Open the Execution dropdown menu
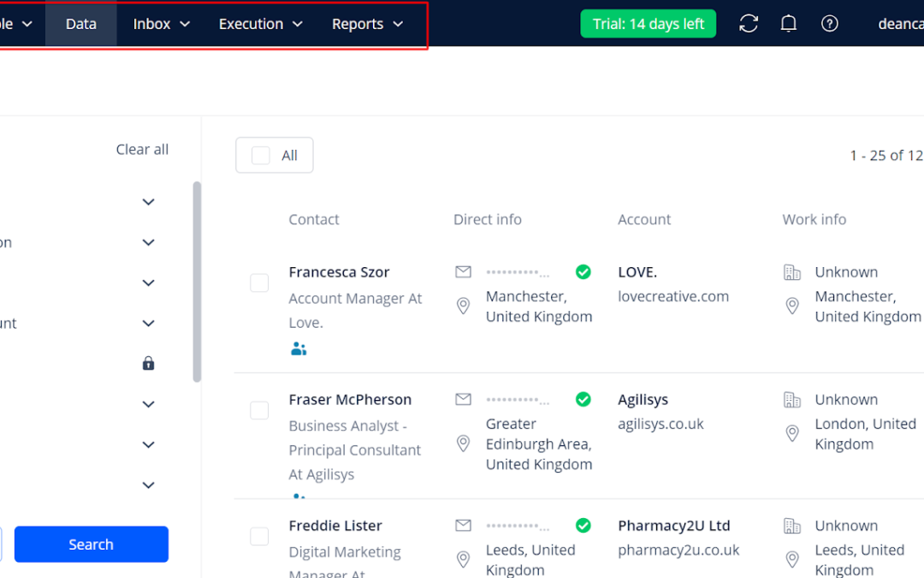The height and width of the screenshot is (578, 924). (x=260, y=24)
